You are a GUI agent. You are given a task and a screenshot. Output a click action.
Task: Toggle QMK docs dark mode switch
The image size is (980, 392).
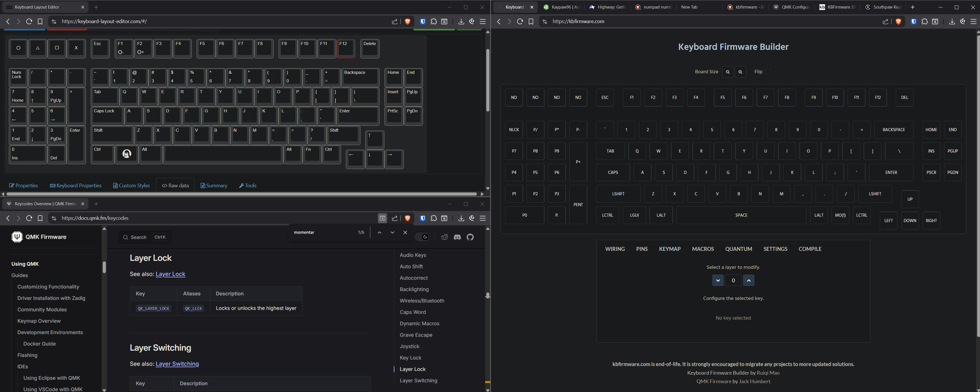(422, 237)
